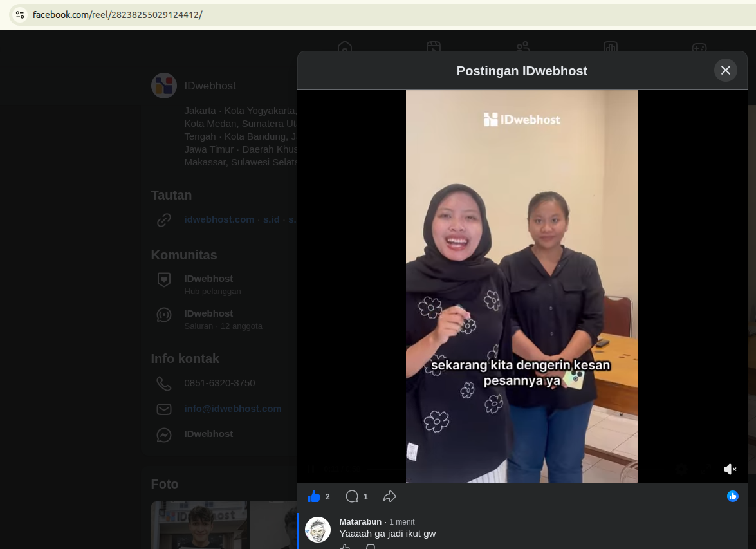756x549 pixels.
Task: Open the idwebhost.com link under Tautan
Action: (219, 219)
